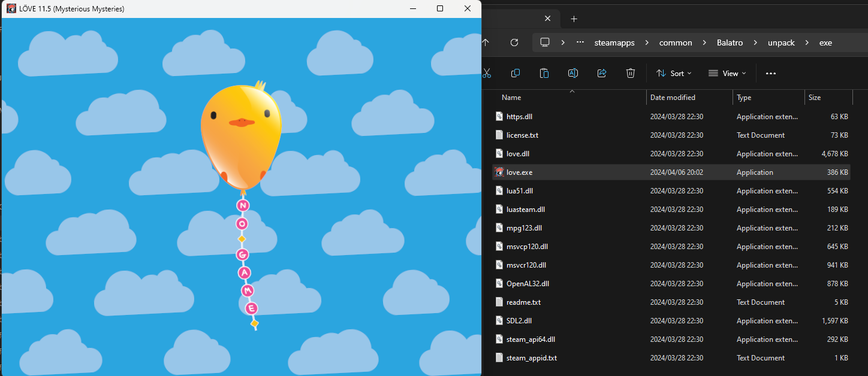The height and width of the screenshot is (376, 868).
Task: Navigate to unpack folder in breadcrumb
Action: (x=781, y=43)
